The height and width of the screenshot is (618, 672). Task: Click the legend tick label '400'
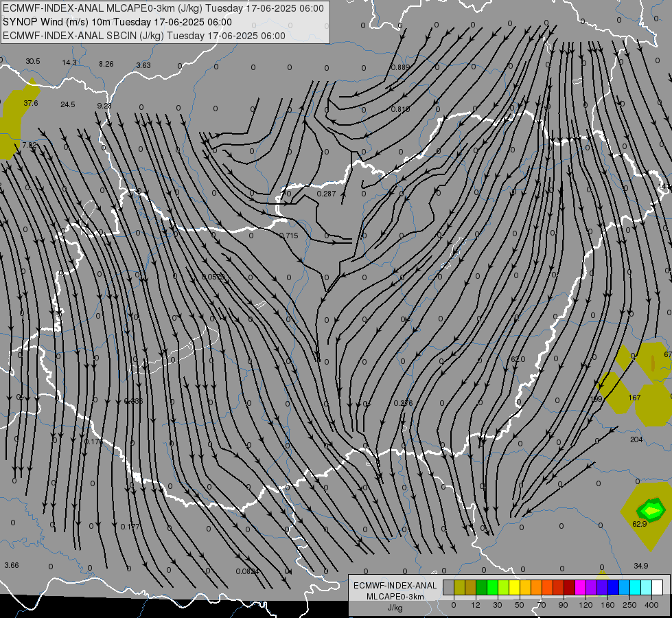pyautogui.click(x=651, y=605)
